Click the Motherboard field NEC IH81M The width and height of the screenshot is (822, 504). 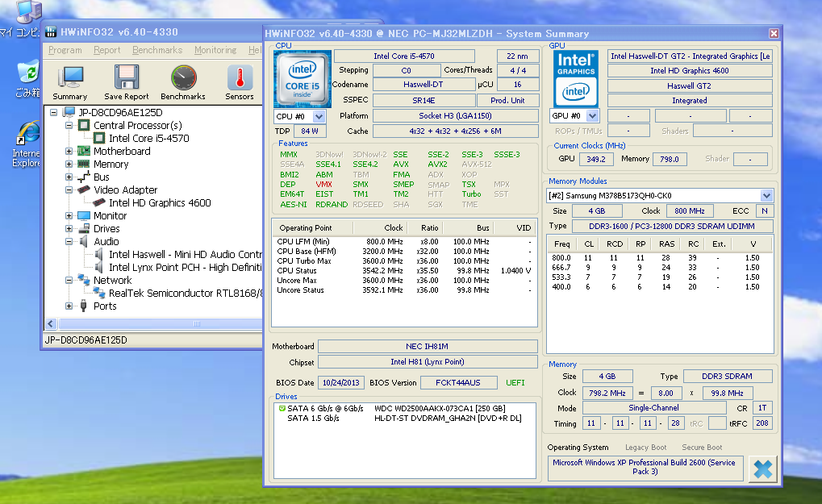[428, 346]
